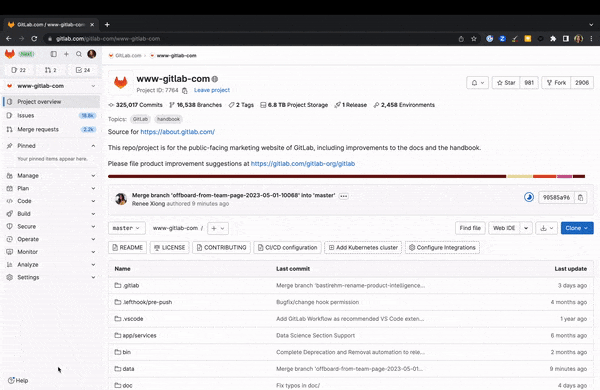Click the Leave project link
The width and height of the screenshot is (600, 390).
[x=212, y=90]
